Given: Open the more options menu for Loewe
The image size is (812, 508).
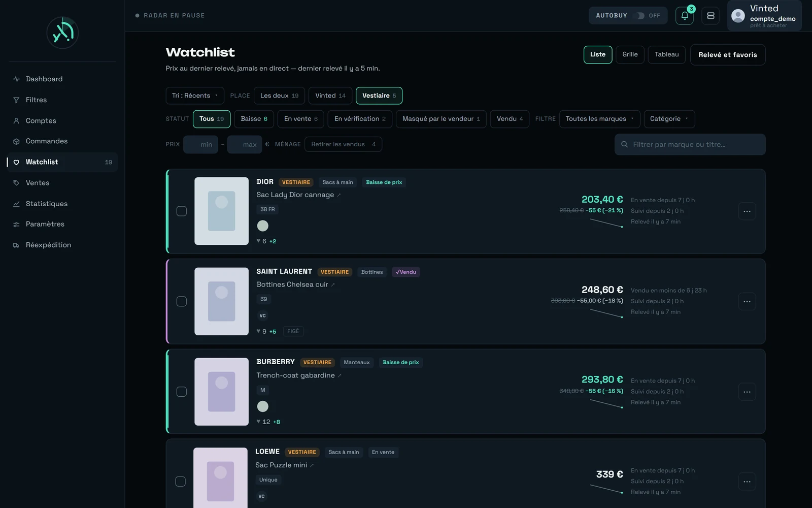Looking at the screenshot, I should pos(747,482).
